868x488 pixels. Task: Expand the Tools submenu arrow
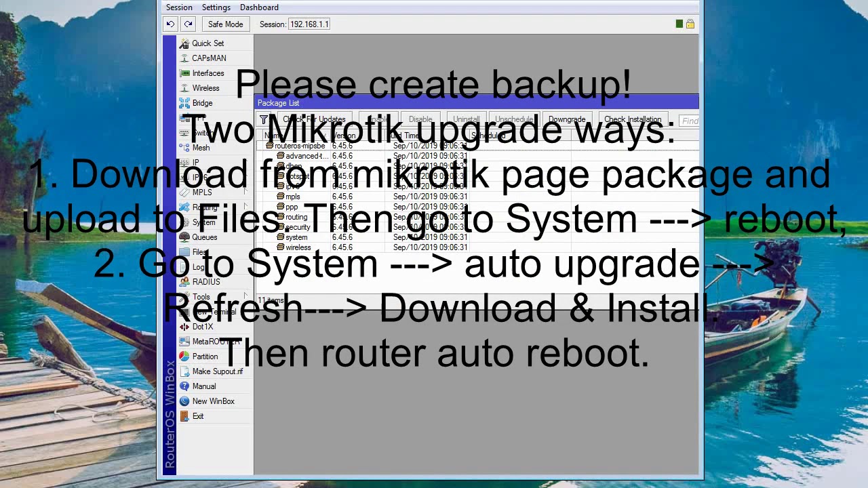coord(246,297)
